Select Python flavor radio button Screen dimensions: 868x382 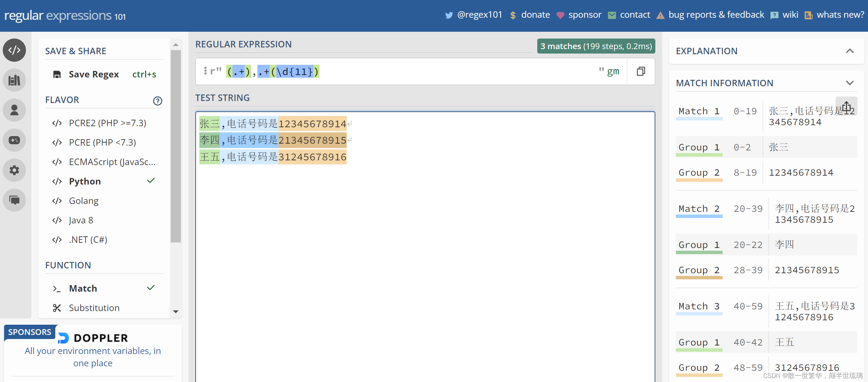[x=85, y=181]
